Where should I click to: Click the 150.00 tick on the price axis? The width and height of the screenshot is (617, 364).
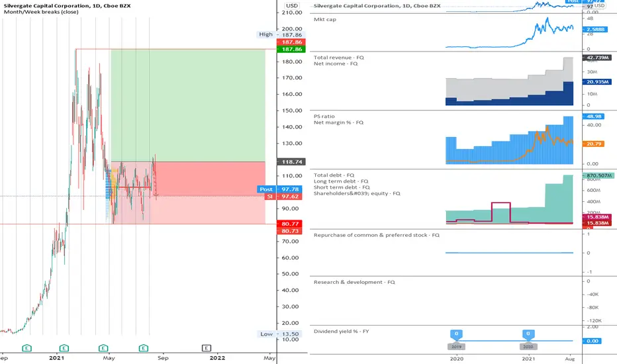[292, 111]
